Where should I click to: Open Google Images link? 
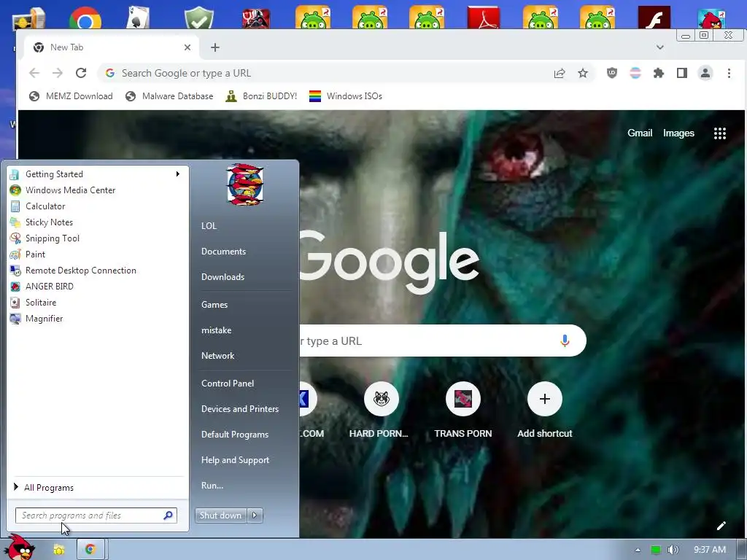[678, 133]
